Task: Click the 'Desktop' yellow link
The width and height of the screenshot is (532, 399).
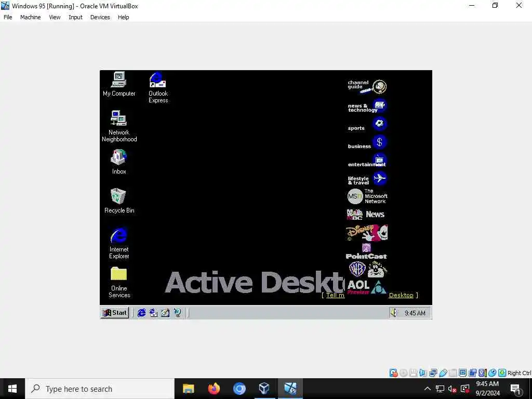Action: [x=401, y=295]
